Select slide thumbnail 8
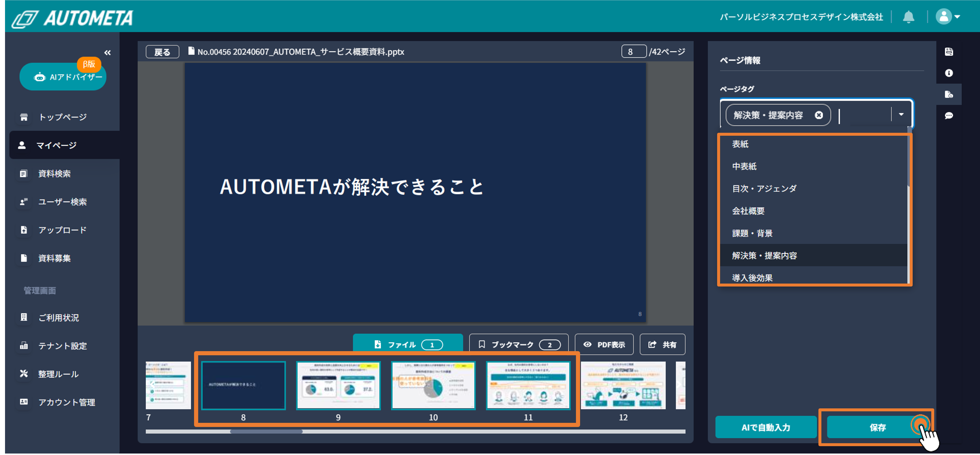Viewport: 980px width, 455px height. [x=243, y=385]
